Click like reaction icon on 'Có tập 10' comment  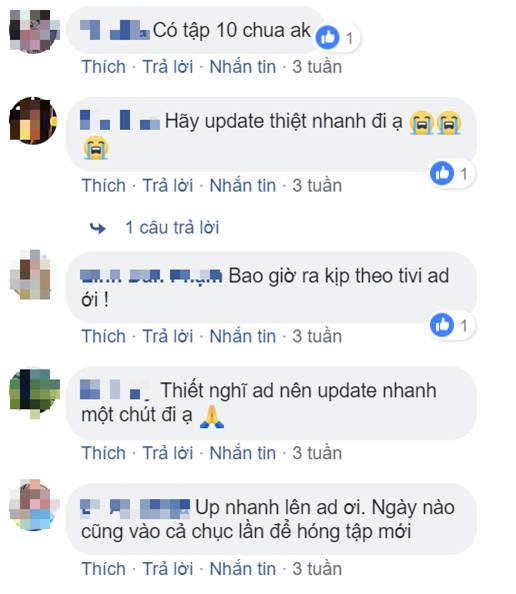328,37
